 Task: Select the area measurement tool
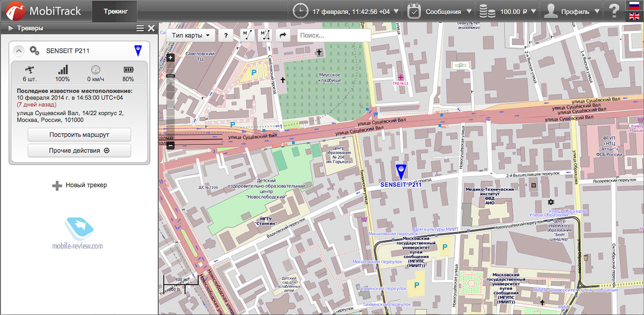pyautogui.click(x=265, y=35)
